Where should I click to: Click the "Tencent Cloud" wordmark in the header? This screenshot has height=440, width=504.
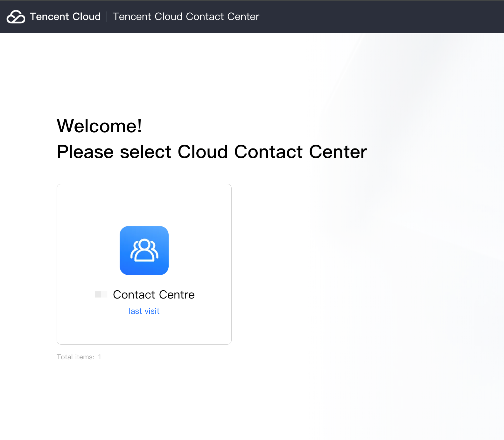(x=65, y=17)
